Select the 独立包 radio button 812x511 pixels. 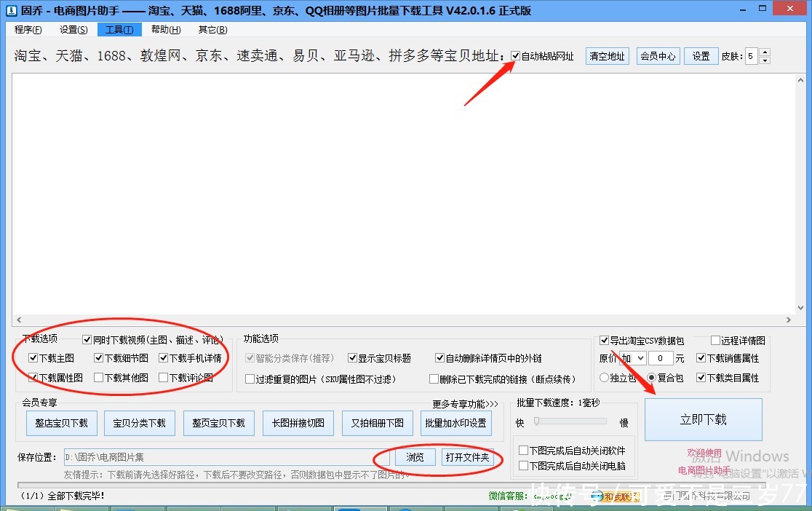click(x=603, y=376)
